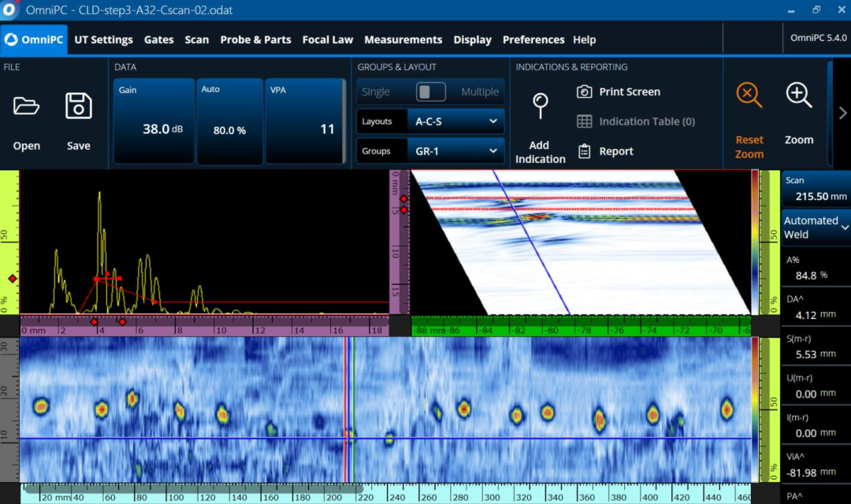Click the Report clipboard icon
The height and width of the screenshot is (504, 851).
coord(584,151)
